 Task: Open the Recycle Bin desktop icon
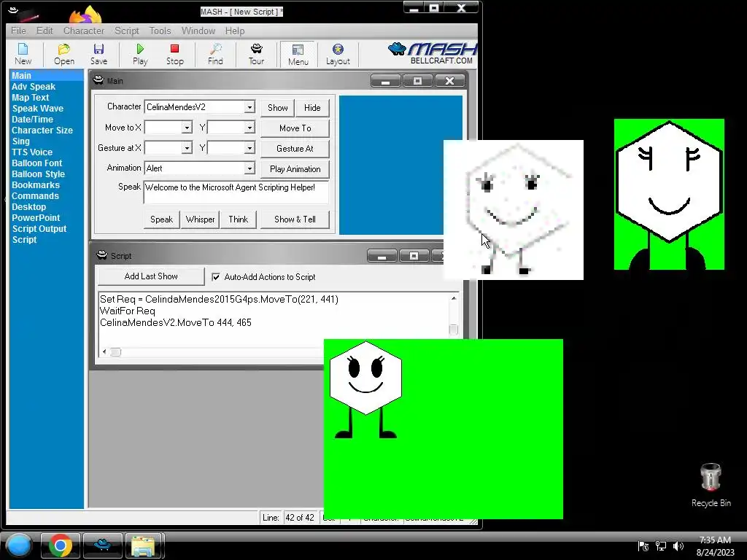click(711, 485)
